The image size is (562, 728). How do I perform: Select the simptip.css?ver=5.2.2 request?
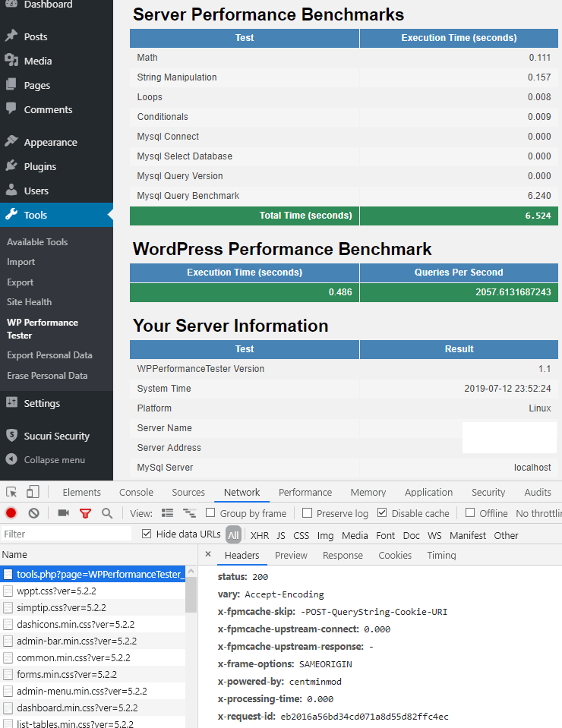(93, 607)
